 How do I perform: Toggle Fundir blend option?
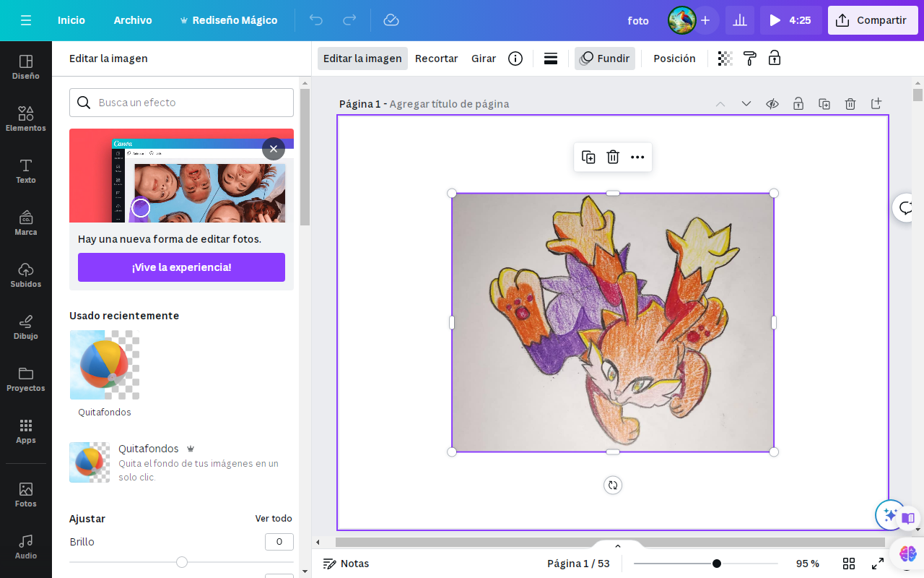pyautogui.click(x=605, y=59)
